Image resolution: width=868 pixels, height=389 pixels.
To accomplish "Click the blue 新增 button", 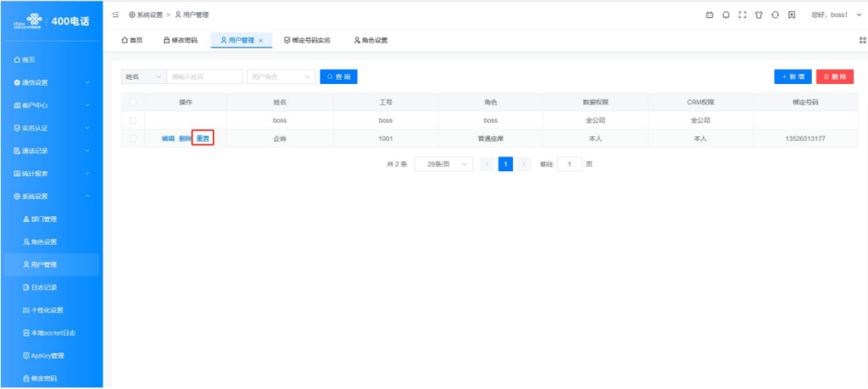I will tap(793, 77).
